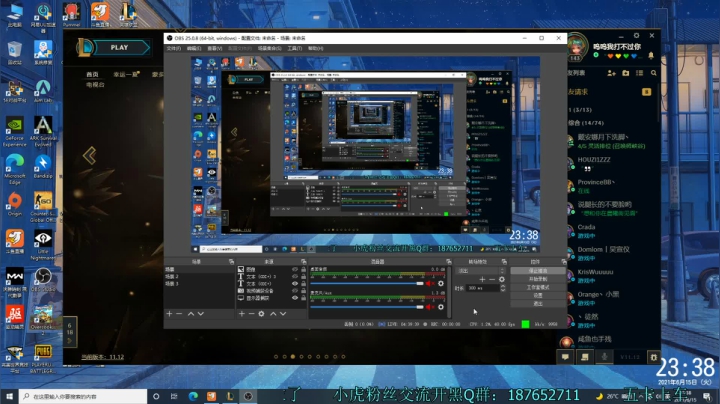Open 桌面音频 mixer settings gear

point(441,283)
